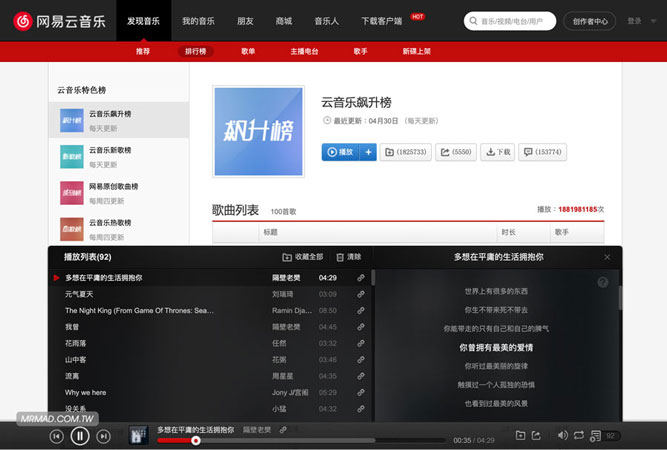Open 云音乐新歌榜 in the sidebar

click(110, 150)
